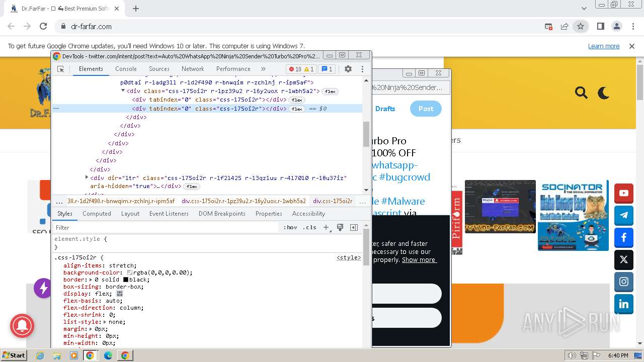
Task: Open the Event Listeners tab
Action: [x=169, y=214]
